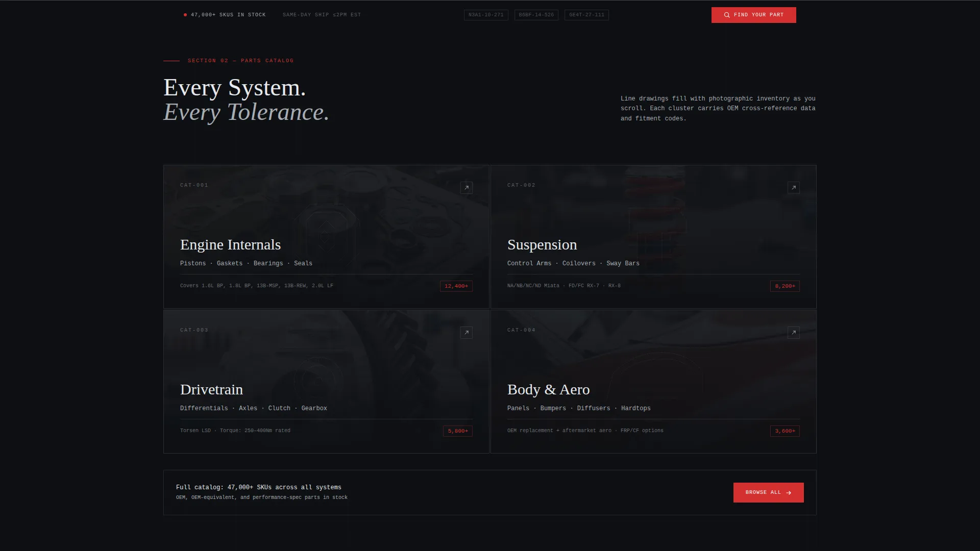Click OEM, OEM-equivalent, and performance-spec line
The height and width of the screenshot is (551, 980).
pos(262,497)
